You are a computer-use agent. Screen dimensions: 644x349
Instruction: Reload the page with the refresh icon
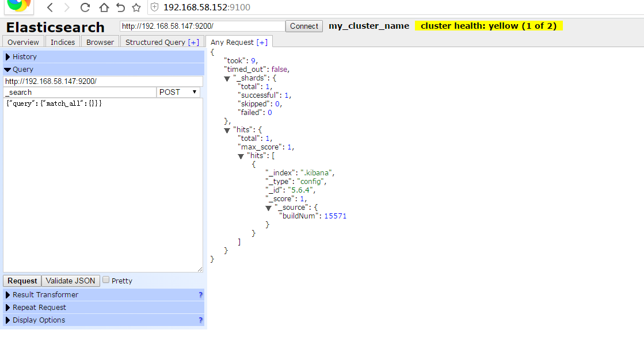tap(85, 7)
